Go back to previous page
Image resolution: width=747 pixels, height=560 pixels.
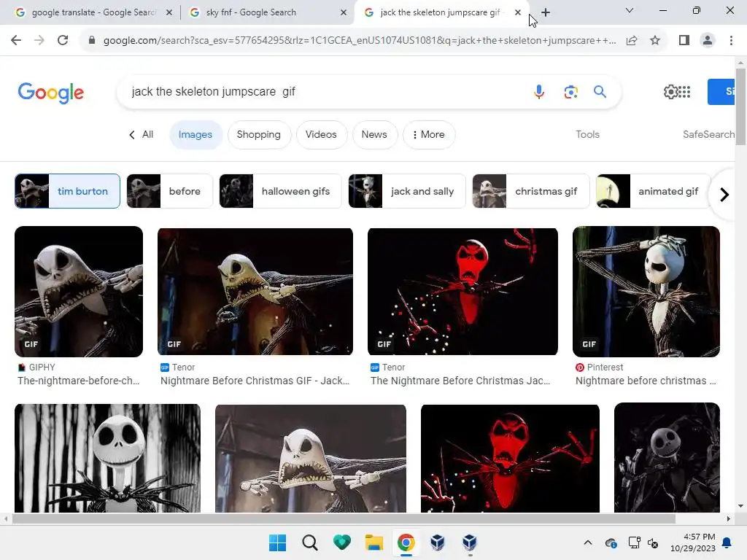16,40
